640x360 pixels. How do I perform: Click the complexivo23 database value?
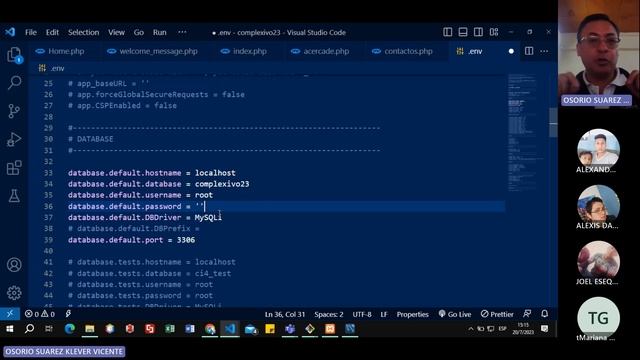[222, 184]
